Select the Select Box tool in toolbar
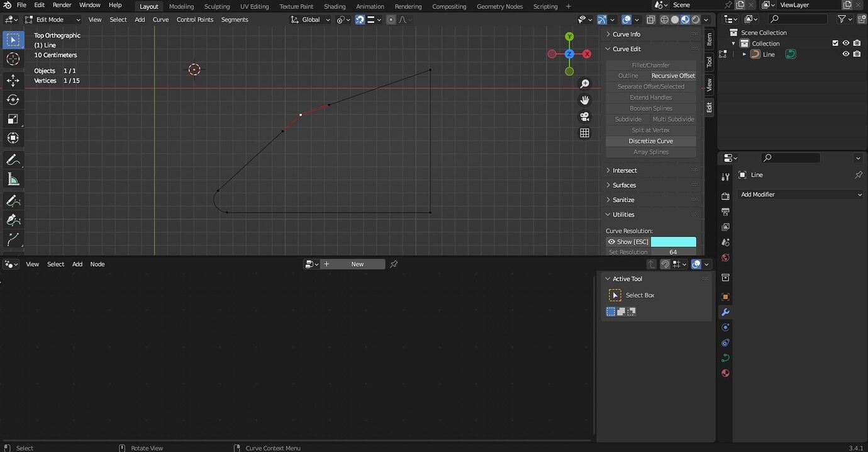This screenshot has width=868, height=452. [13, 40]
